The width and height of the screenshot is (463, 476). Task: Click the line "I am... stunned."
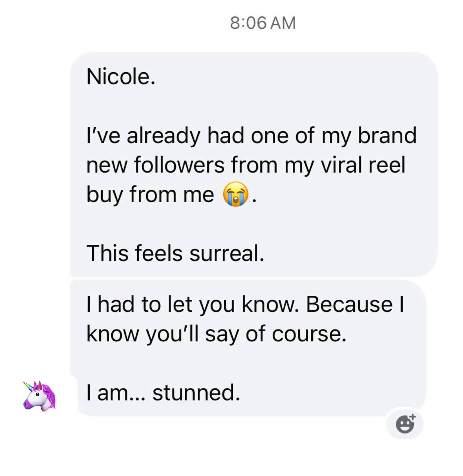[x=163, y=392]
